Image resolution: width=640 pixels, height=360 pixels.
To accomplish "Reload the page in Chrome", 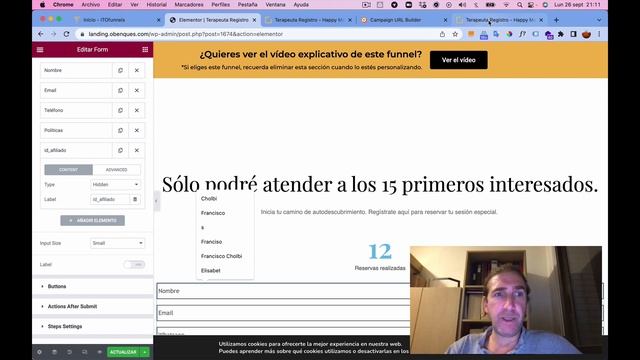I will click(67, 34).
